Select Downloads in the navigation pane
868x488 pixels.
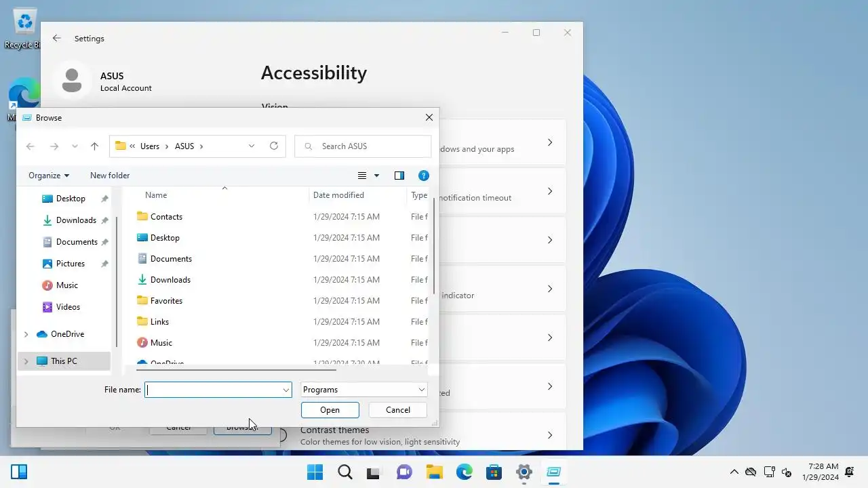coord(76,220)
